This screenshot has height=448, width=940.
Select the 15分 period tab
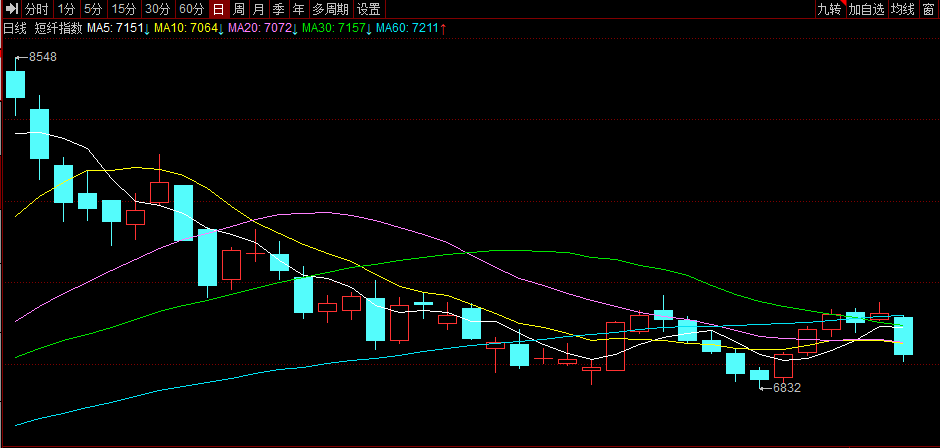[125, 9]
